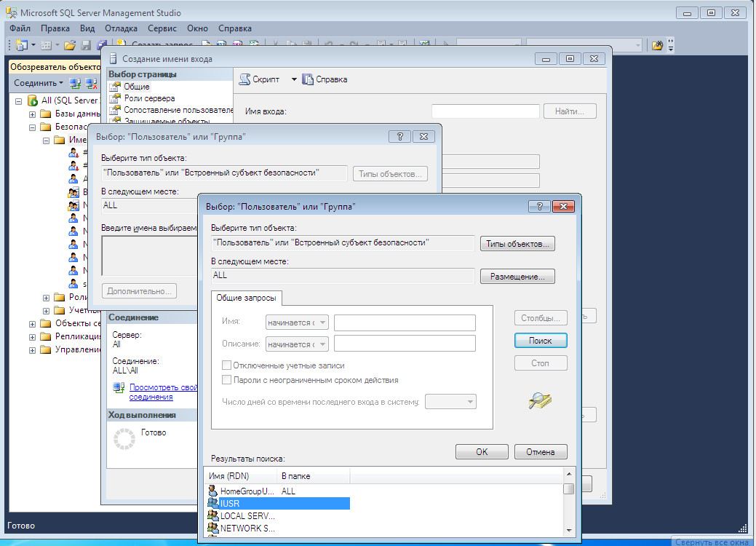The height and width of the screenshot is (546, 756).
Task: Click the Имя (RDN) column header
Action: tap(241, 476)
